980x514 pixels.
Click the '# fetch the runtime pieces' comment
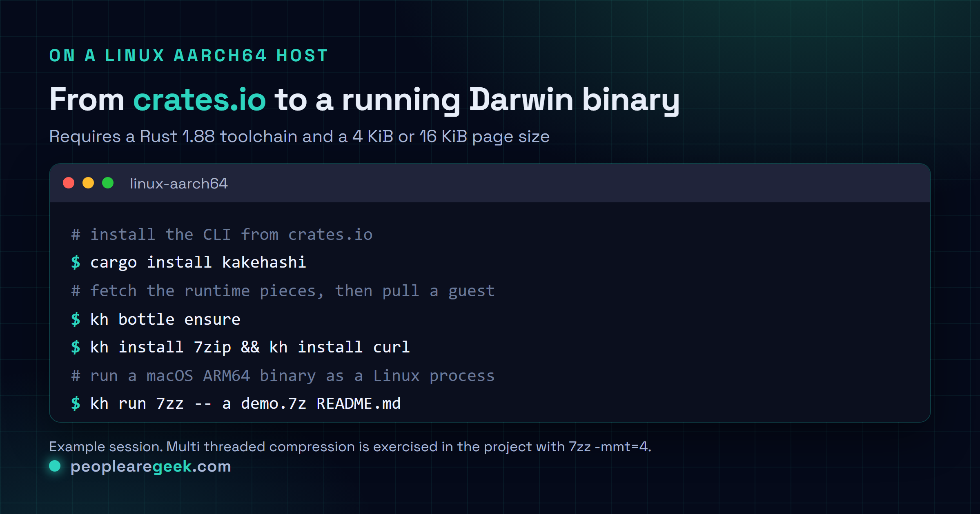(283, 291)
